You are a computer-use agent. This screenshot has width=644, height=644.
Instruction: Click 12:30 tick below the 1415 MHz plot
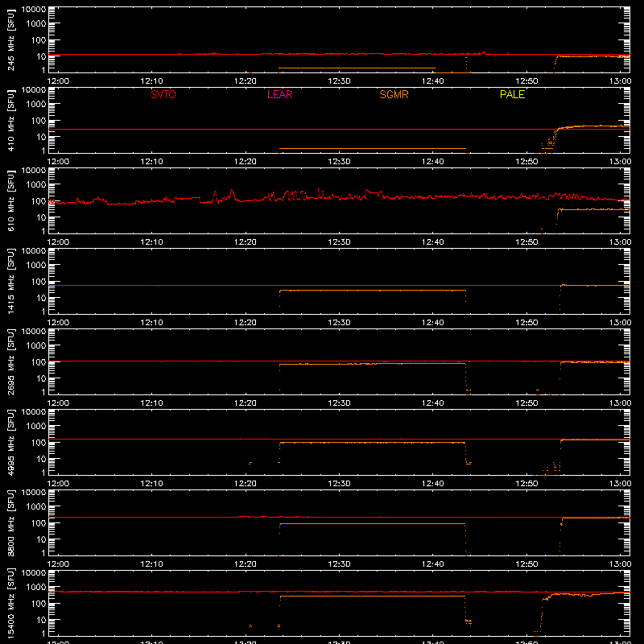point(339,323)
